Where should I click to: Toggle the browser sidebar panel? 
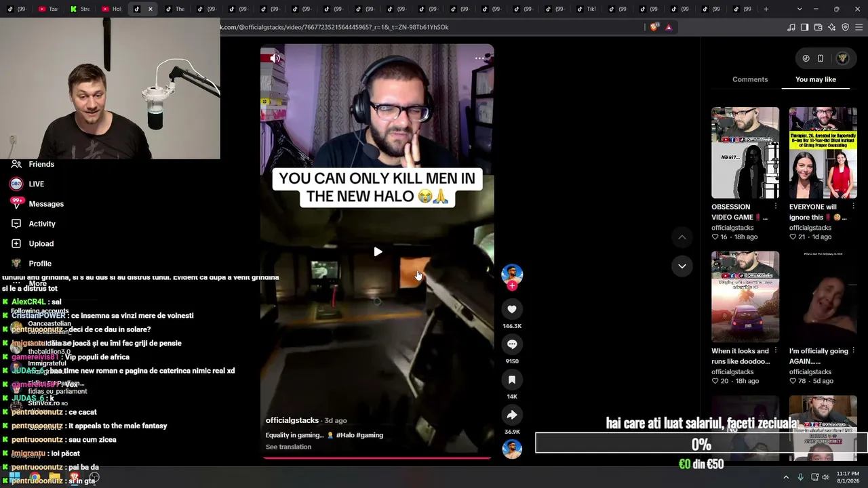point(805,27)
